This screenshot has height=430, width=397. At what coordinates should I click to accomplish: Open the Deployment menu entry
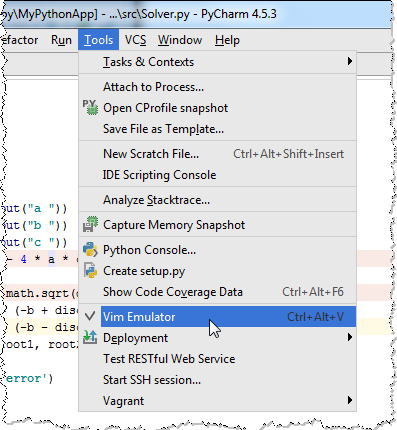click(x=217, y=338)
